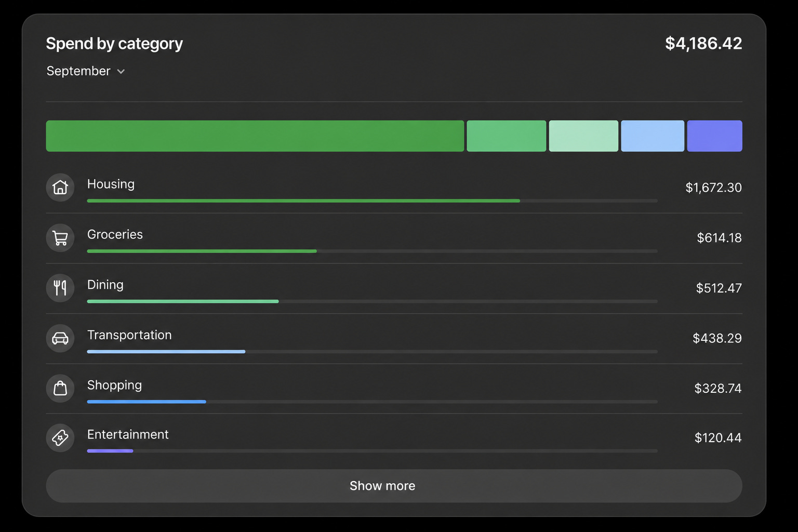Open the Groceries amount $614.18
Screen dimensions: 798x532
pos(719,238)
